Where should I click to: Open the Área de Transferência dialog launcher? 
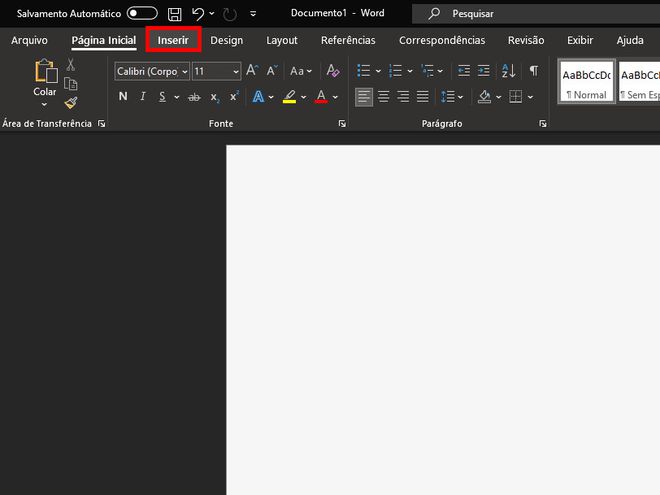click(x=101, y=123)
